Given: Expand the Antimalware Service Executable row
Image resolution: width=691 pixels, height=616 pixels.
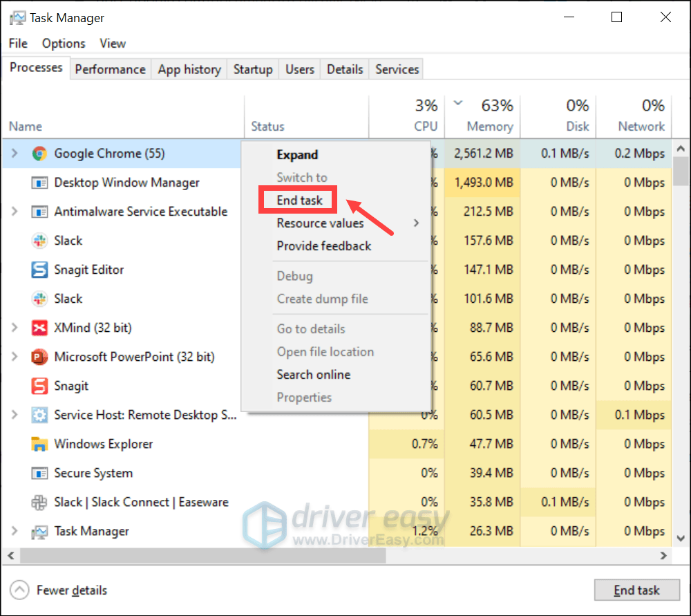Looking at the screenshot, I should [15, 212].
